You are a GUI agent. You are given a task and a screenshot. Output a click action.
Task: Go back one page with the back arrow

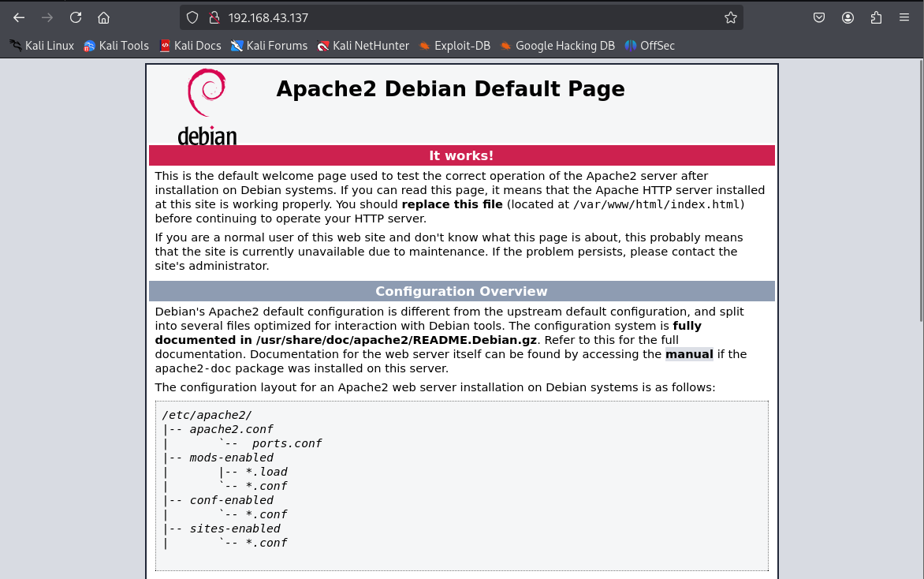click(x=19, y=17)
